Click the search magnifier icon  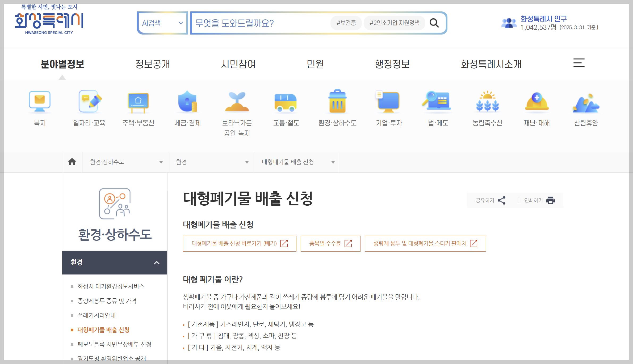pyautogui.click(x=434, y=23)
